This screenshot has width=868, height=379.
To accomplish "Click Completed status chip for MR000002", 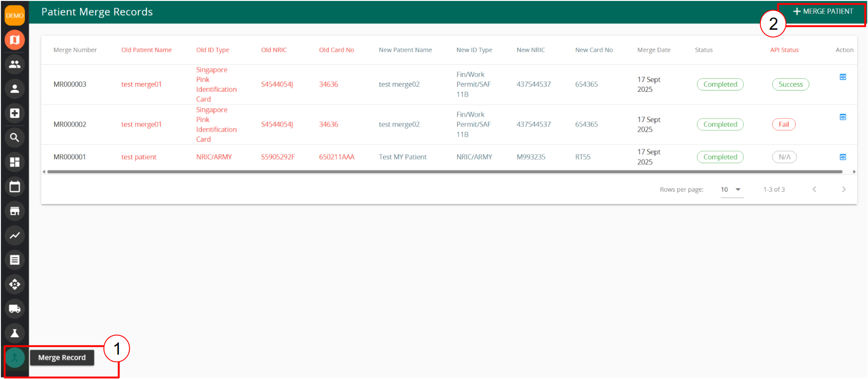I will point(720,124).
